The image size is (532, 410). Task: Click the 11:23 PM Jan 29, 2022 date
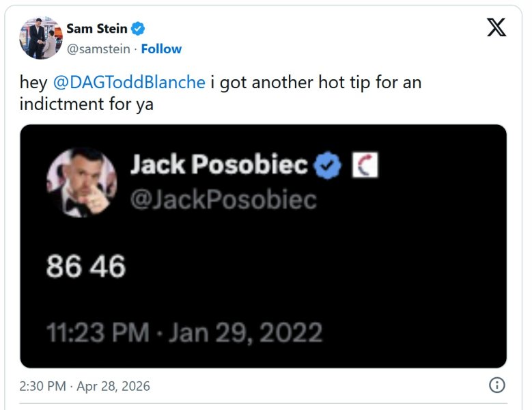(184, 333)
